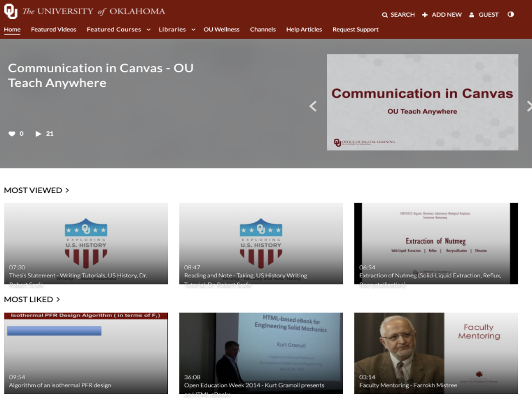This screenshot has width=532, height=398.
Task: Play Faculty Mentoring - Farrokh Mistree video
Action: pos(436,353)
